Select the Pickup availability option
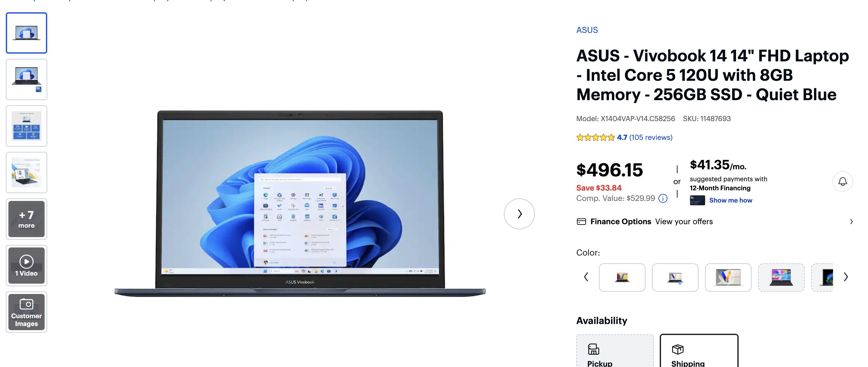The width and height of the screenshot is (868, 367). click(x=615, y=351)
